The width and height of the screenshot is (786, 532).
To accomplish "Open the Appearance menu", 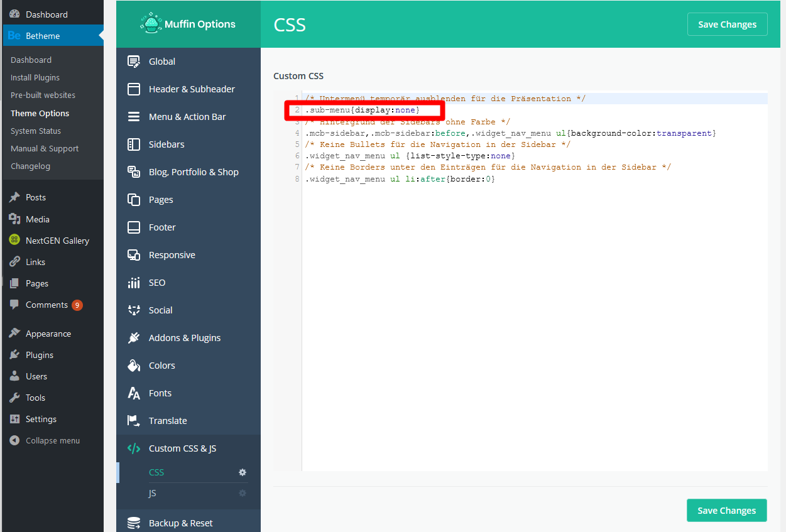I will [53, 334].
